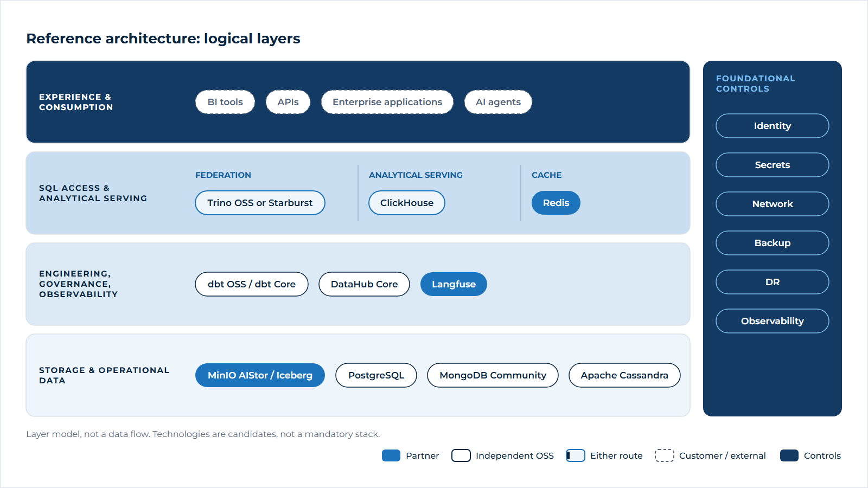Image resolution: width=868 pixels, height=488 pixels.
Task: Select the Observability control pill
Action: click(x=773, y=321)
